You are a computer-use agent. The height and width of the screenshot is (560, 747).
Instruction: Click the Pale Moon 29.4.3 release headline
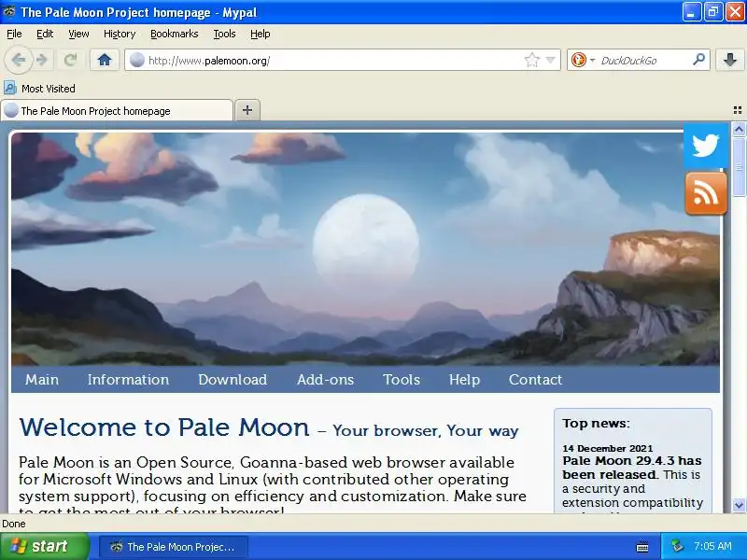632,468
